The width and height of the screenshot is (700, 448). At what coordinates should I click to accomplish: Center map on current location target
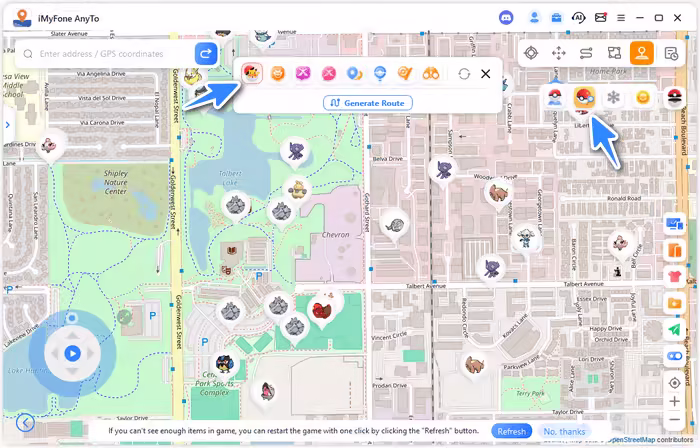coord(675,383)
